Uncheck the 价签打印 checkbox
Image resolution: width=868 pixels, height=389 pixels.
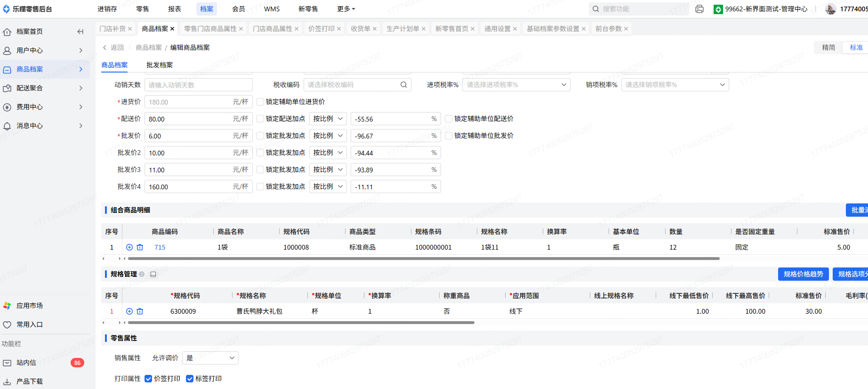(x=148, y=379)
